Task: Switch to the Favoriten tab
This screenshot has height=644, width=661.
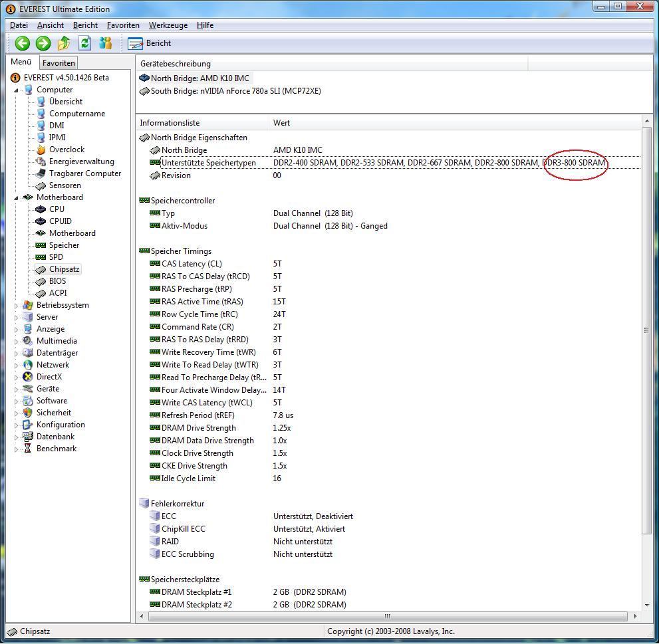Action: 59,63
